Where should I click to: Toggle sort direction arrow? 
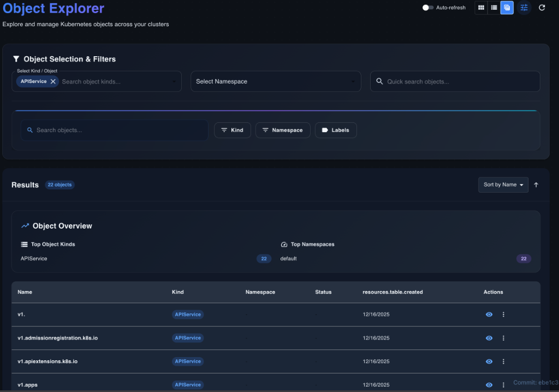point(536,185)
